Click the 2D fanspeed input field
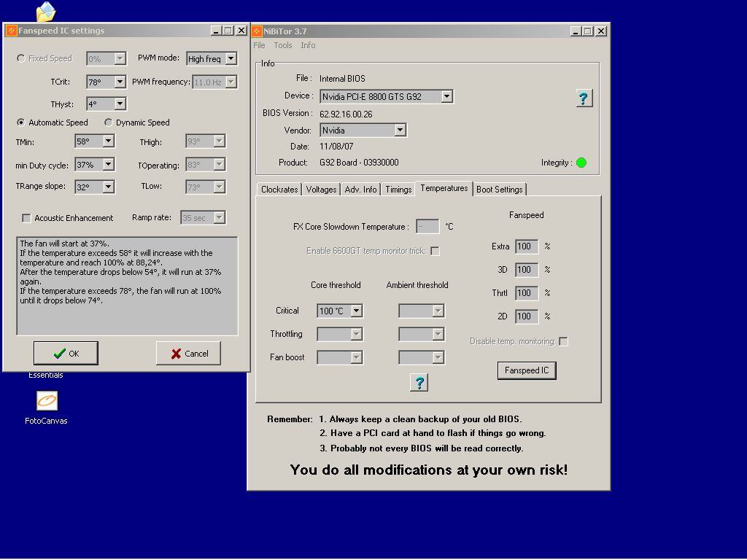The height and width of the screenshot is (560, 747). click(x=527, y=316)
